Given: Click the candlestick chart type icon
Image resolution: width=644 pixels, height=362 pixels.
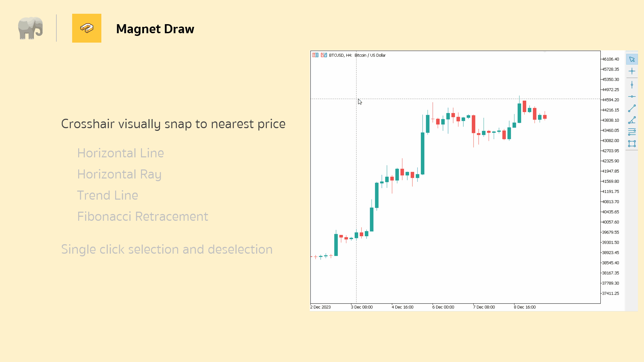Looking at the screenshot, I should [324, 55].
